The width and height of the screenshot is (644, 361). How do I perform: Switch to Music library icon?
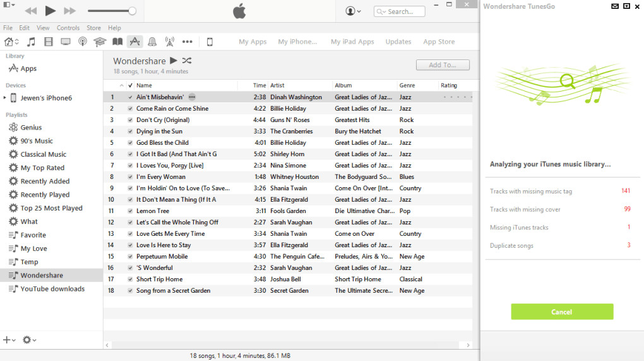click(31, 42)
